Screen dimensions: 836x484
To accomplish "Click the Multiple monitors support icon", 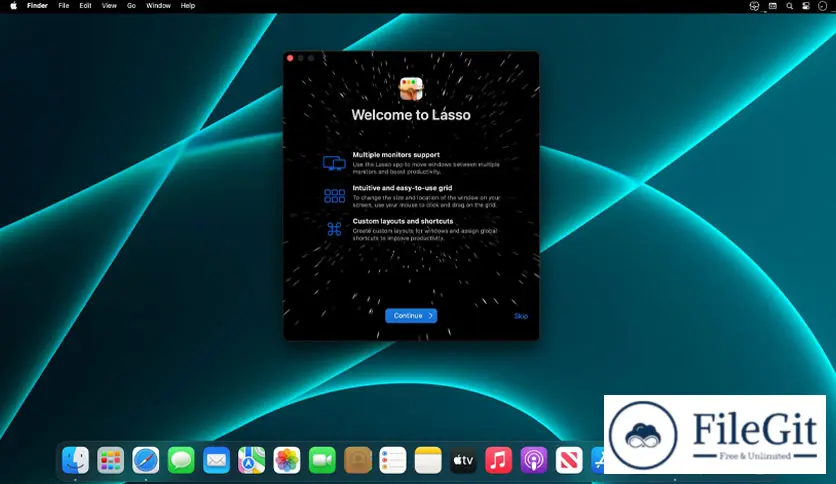I will click(334, 163).
